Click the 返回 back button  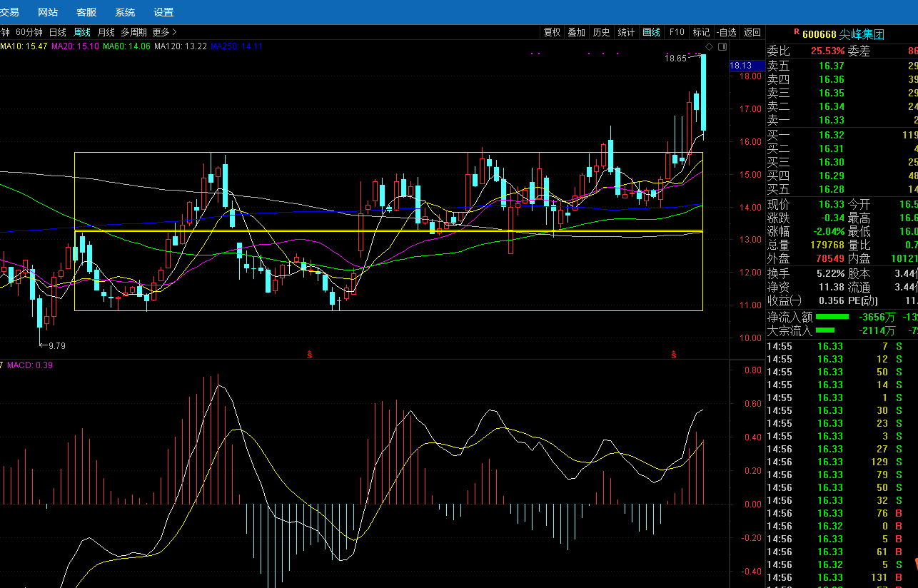click(x=752, y=32)
